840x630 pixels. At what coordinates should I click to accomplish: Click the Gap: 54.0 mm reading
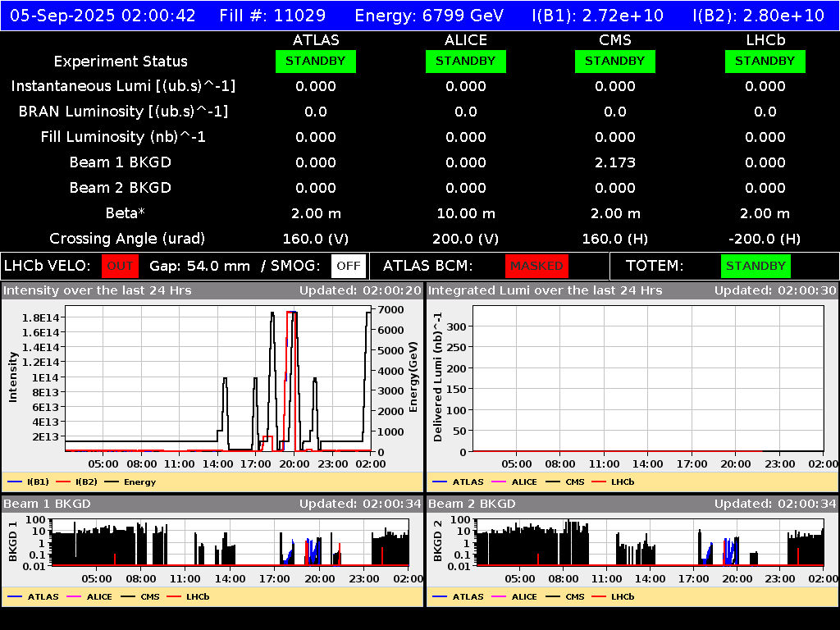200,266
